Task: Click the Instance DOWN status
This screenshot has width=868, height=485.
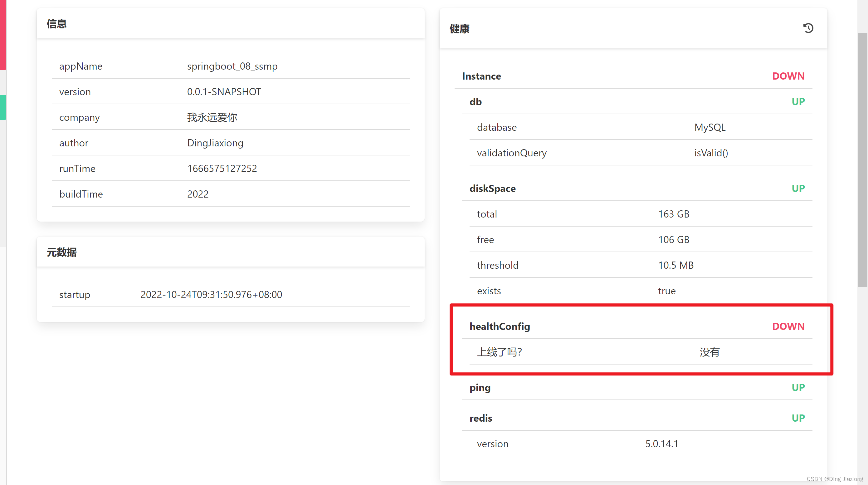Action: pos(788,76)
